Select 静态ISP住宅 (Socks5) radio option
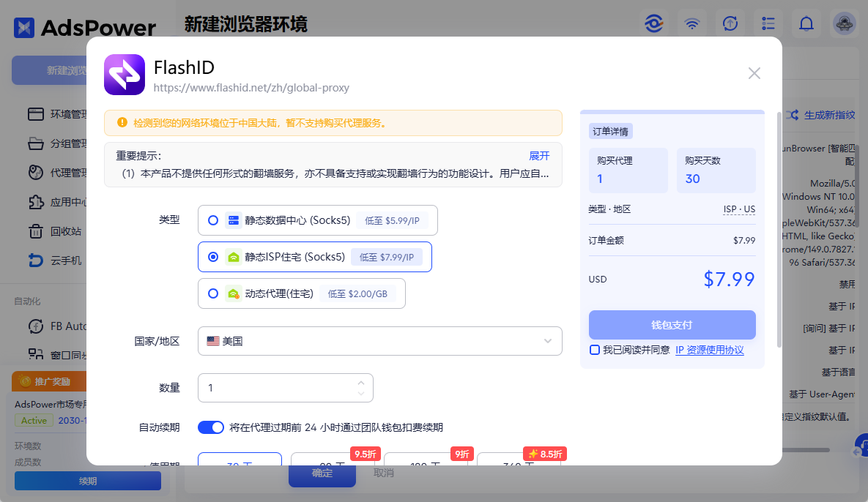 pos(213,257)
